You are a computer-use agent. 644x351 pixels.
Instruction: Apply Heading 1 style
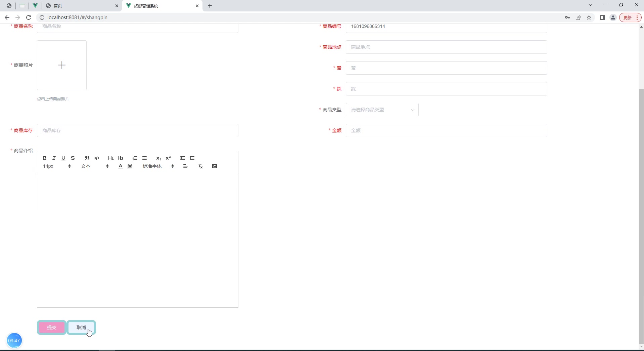[x=111, y=158]
